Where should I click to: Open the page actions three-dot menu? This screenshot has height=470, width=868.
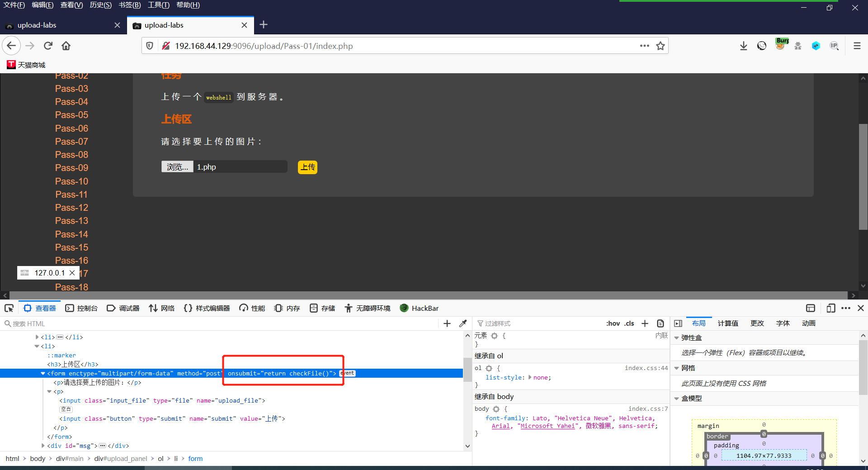tap(645, 46)
